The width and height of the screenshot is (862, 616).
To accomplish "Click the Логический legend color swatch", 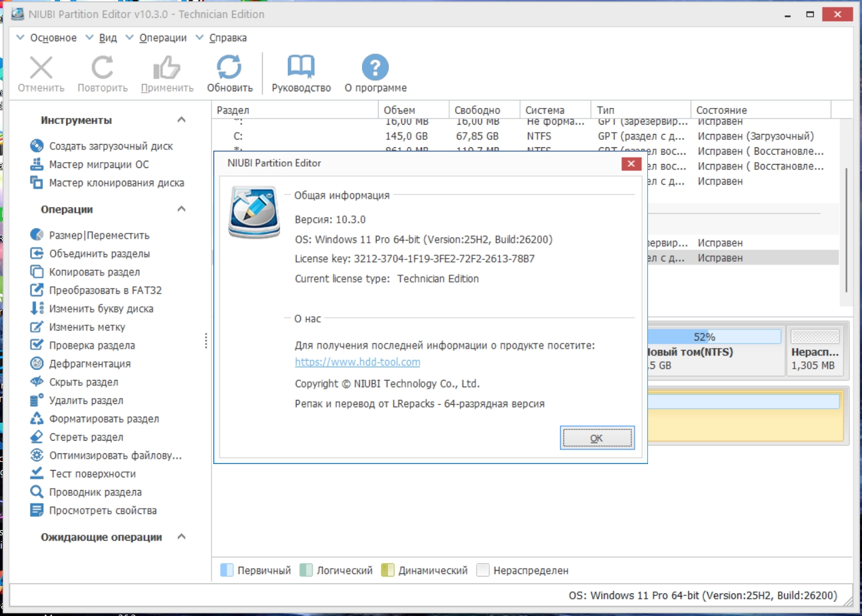I will click(x=307, y=571).
